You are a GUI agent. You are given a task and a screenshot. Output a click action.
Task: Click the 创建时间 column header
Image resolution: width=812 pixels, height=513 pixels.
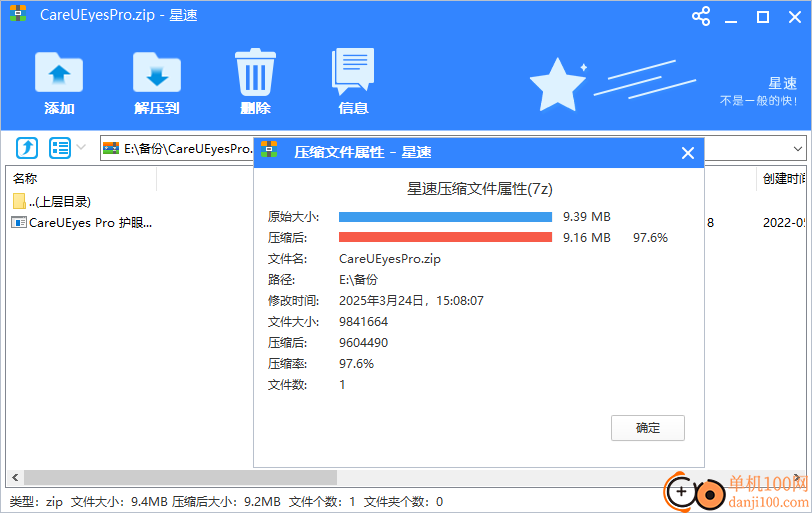tap(784, 179)
